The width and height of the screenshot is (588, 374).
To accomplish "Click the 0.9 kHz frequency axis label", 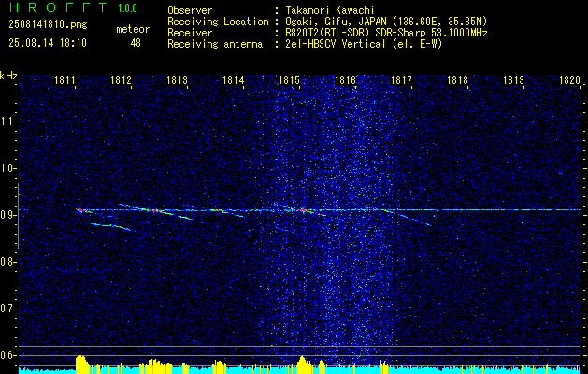I will (x=7, y=215).
